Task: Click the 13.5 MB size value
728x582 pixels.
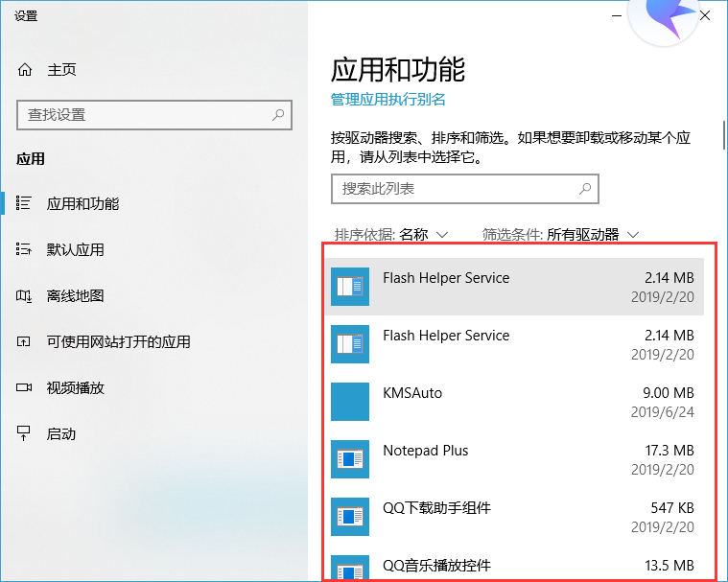Action: 669,566
